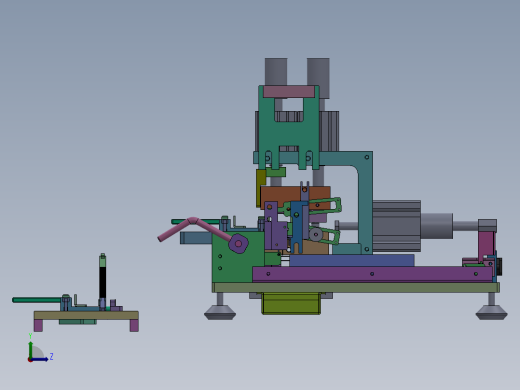Select the tan base plate of small fixture

(x=86, y=315)
